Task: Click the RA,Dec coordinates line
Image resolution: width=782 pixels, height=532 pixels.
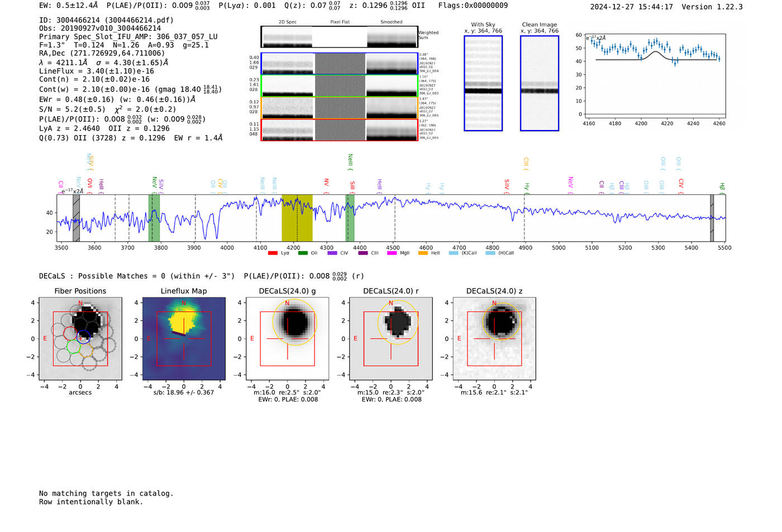Action: 102,54
